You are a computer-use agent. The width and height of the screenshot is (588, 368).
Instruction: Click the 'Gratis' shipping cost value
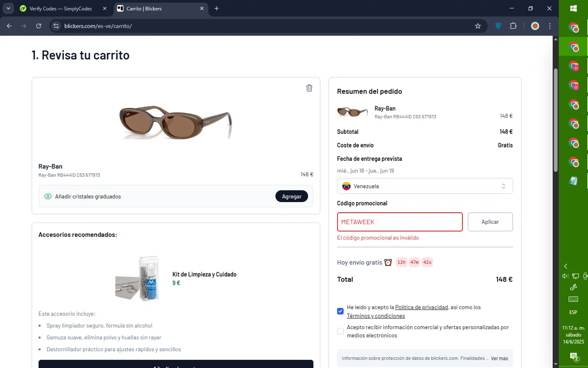505,146
